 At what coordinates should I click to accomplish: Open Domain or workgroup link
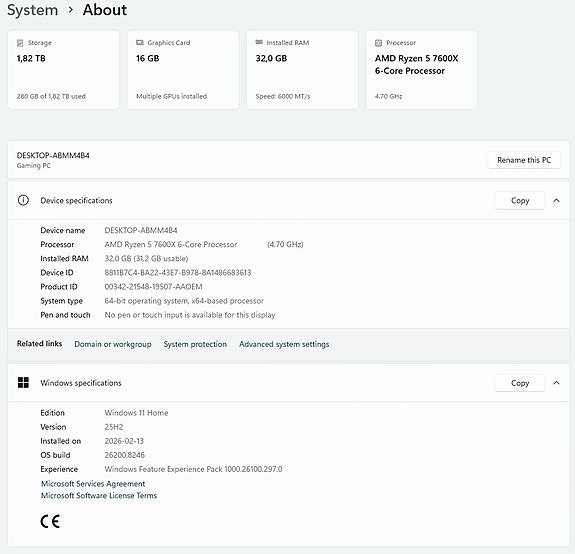[x=113, y=344]
